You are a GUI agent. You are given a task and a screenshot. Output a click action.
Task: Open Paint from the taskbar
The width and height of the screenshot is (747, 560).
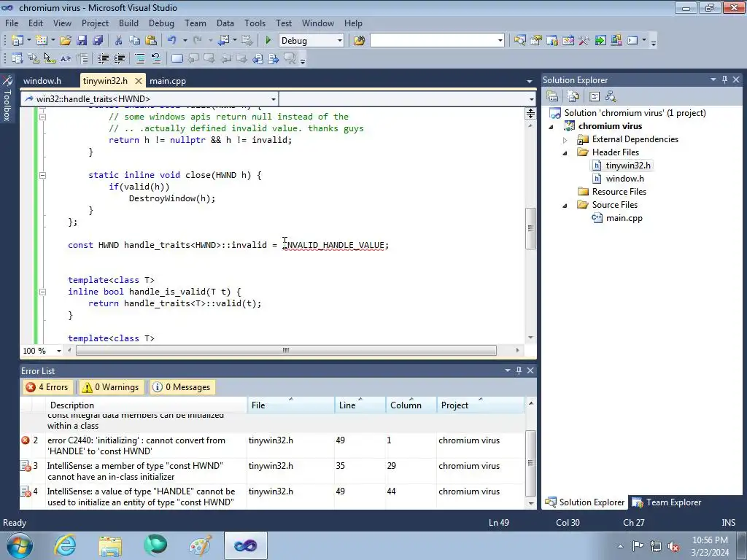(x=201, y=545)
